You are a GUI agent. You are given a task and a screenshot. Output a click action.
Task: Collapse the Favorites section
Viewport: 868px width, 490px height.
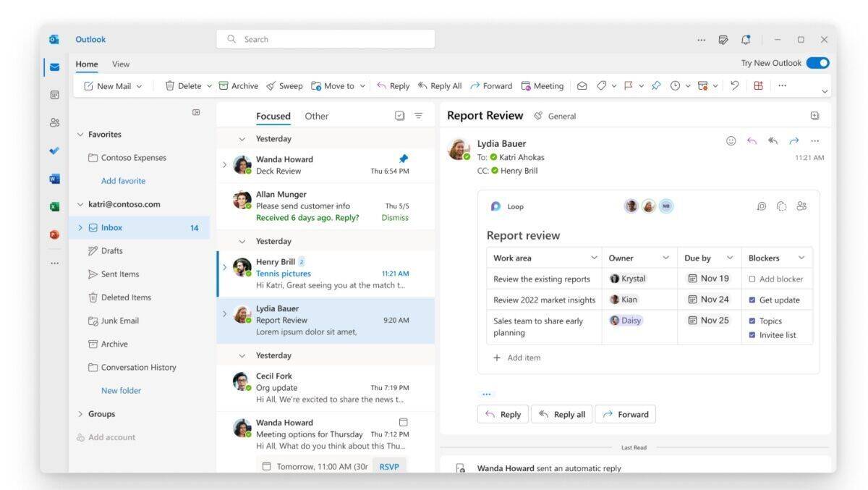click(x=80, y=135)
